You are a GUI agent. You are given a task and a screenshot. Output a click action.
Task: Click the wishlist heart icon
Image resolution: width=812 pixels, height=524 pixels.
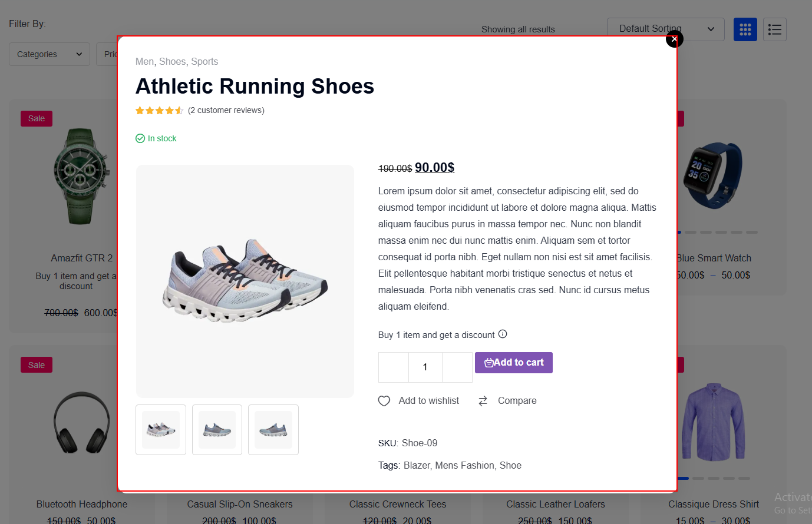(x=384, y=401)
